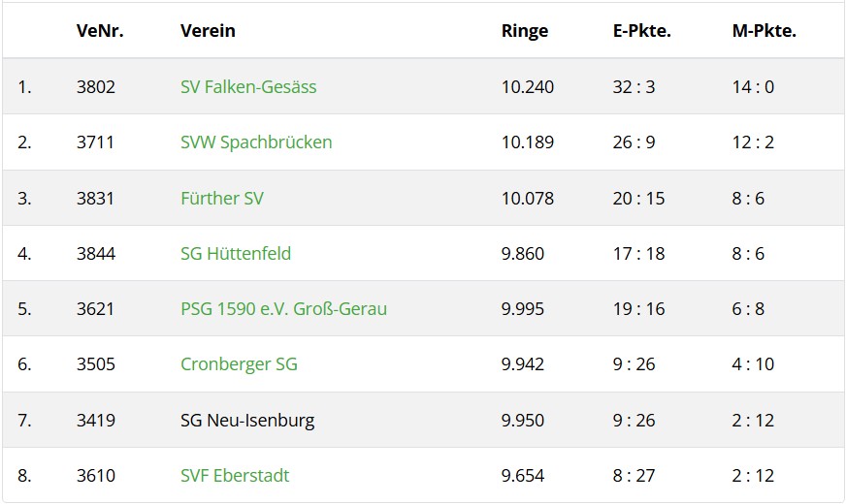Click the Ringe column header
The image size is (846, 504).
pyautogui.click(x=525, y=30)
